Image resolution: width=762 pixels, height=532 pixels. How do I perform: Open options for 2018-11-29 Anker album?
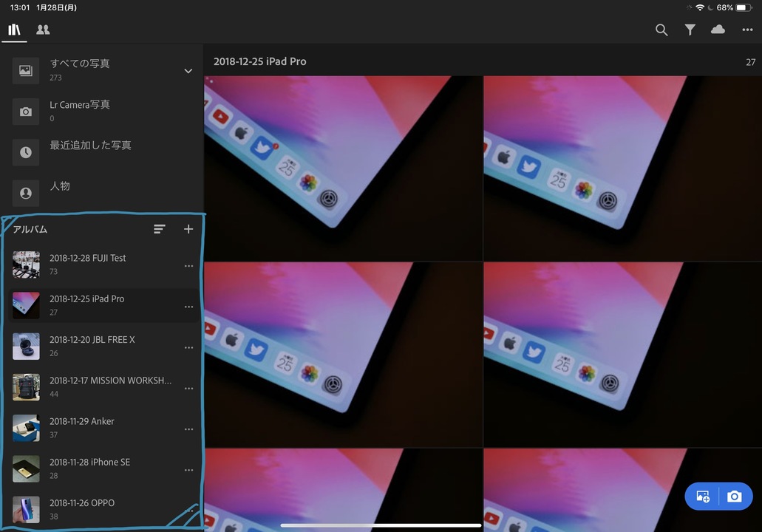pos(188,429)
